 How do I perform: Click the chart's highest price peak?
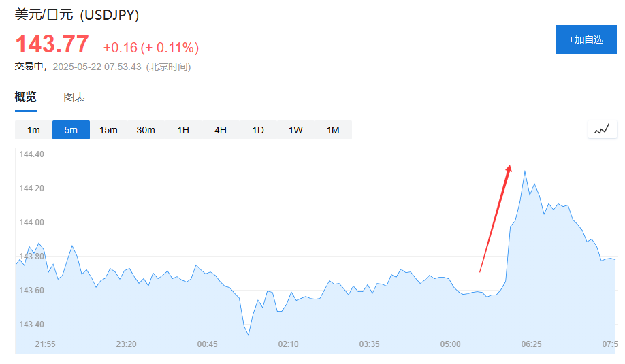pos(524,171)
